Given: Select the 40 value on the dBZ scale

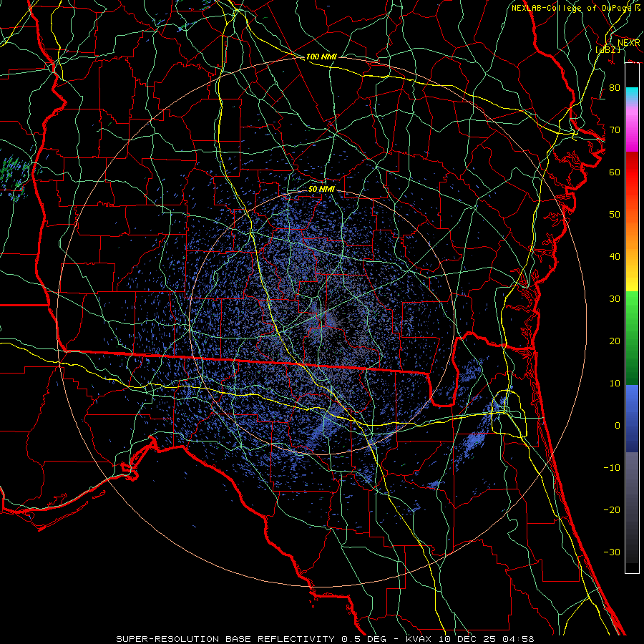Looking at the screenshot, I should pyautogui.click(x=615, y=257).
